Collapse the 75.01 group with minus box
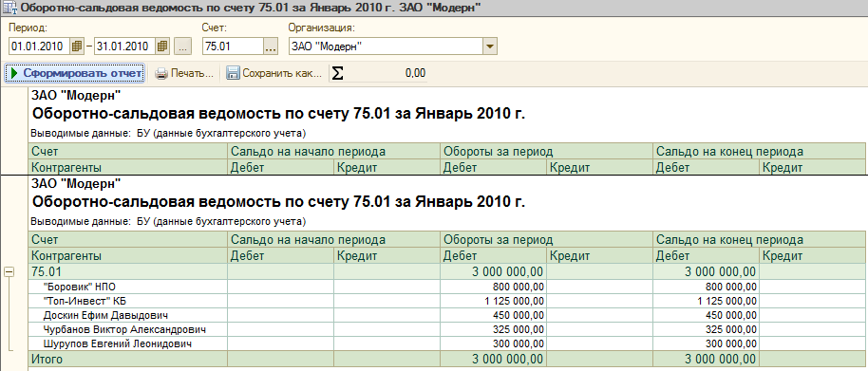Screen dimensions: 868x371 coord(9,272)
